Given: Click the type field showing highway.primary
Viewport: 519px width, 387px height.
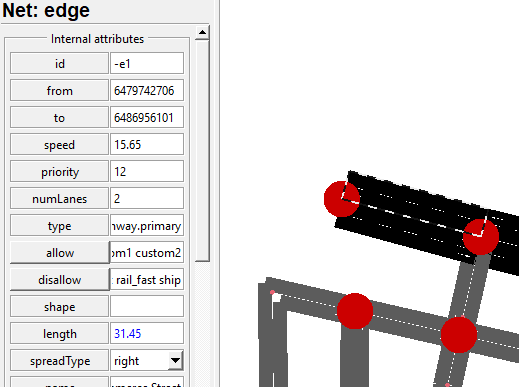Looking at the screenshot, I should click(147, 225).
